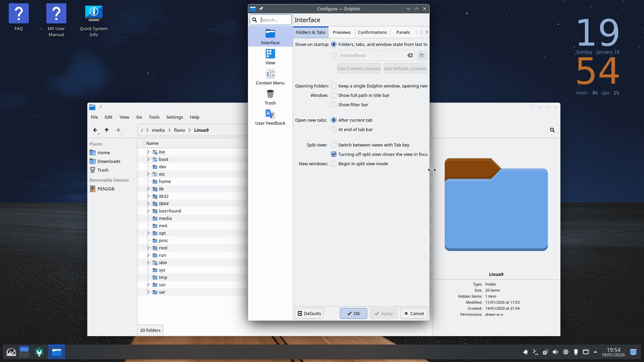Screen dimensions: 644x362
Task: Enable Show full path in title bar
Action: point(334,95)
